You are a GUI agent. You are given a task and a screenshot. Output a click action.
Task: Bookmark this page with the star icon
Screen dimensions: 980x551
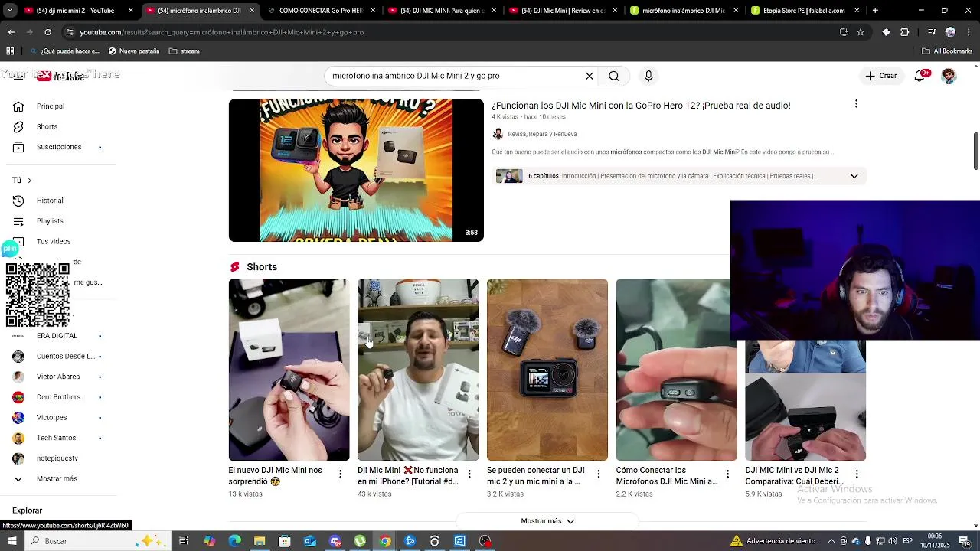pyautogui.click(x=861, y=32)
